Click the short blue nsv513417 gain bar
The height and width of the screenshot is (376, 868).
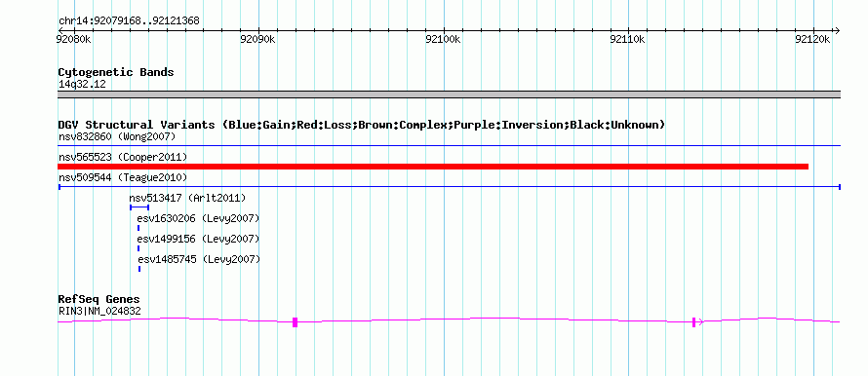coord(138,207)
